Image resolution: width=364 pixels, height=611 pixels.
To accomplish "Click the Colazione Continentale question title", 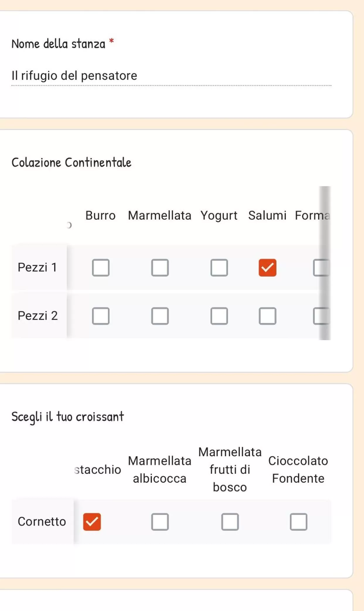I will coord(71,162).
